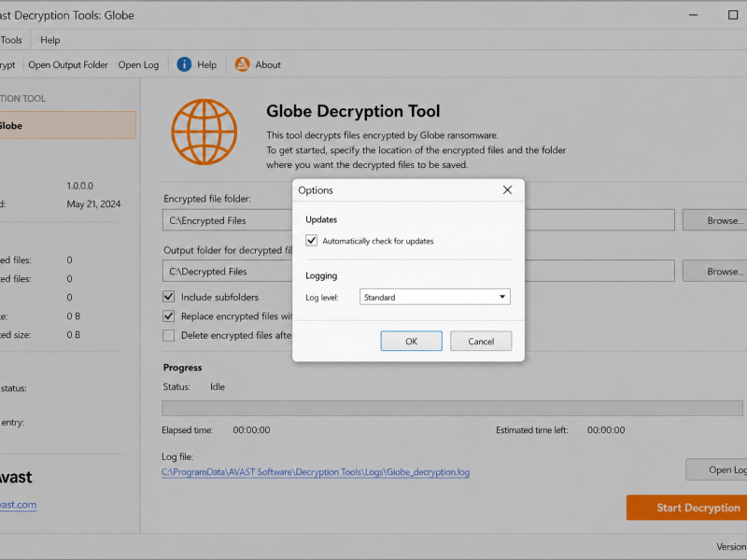
Task: Click Open Log button near log file
Action: 716,469
